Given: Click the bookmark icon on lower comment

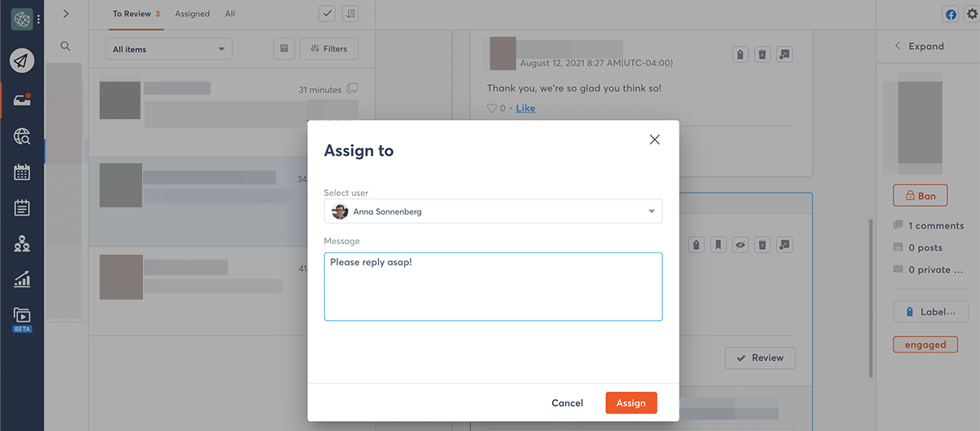Looking at the screenshot, I should 718,244.
